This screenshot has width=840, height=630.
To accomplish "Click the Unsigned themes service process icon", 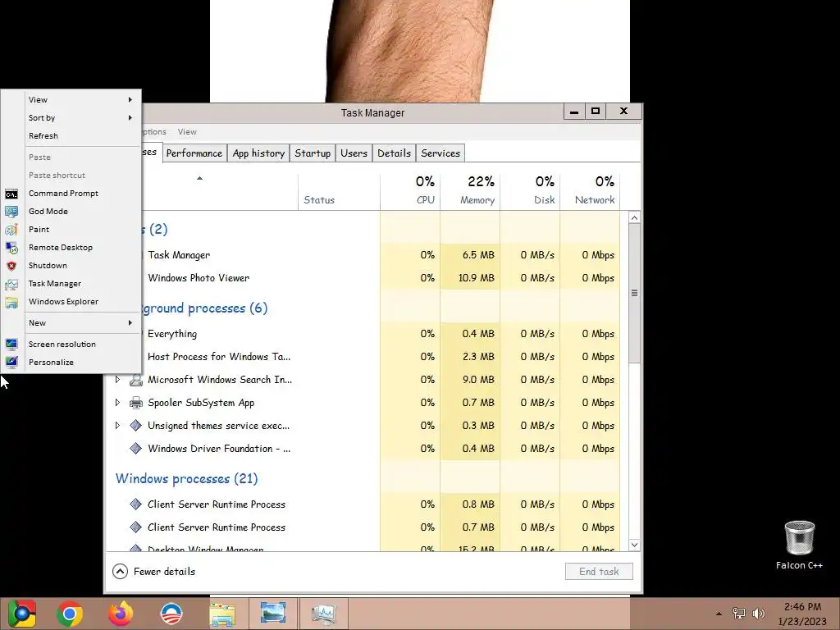I will point(136,426).
